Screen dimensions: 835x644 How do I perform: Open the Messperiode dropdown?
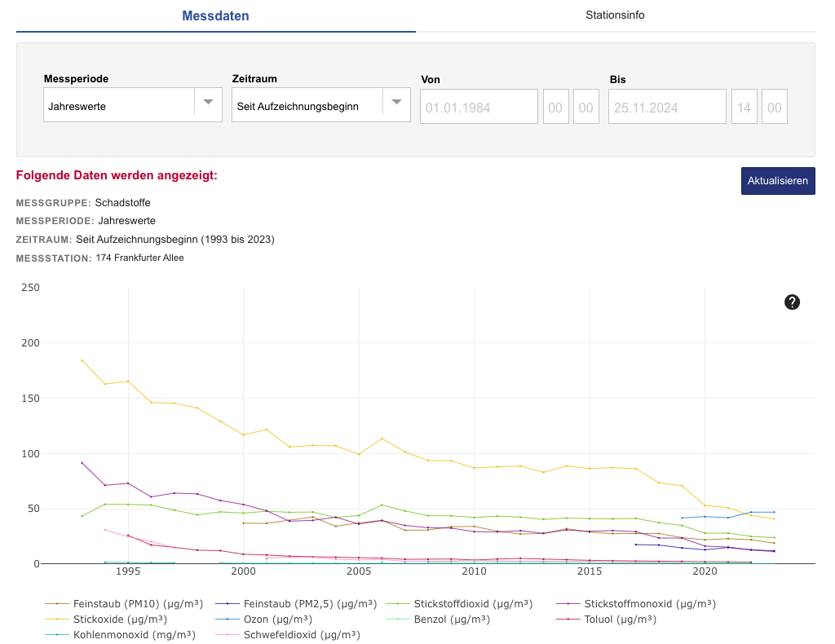pyautogui.click(x=132, y=106)
